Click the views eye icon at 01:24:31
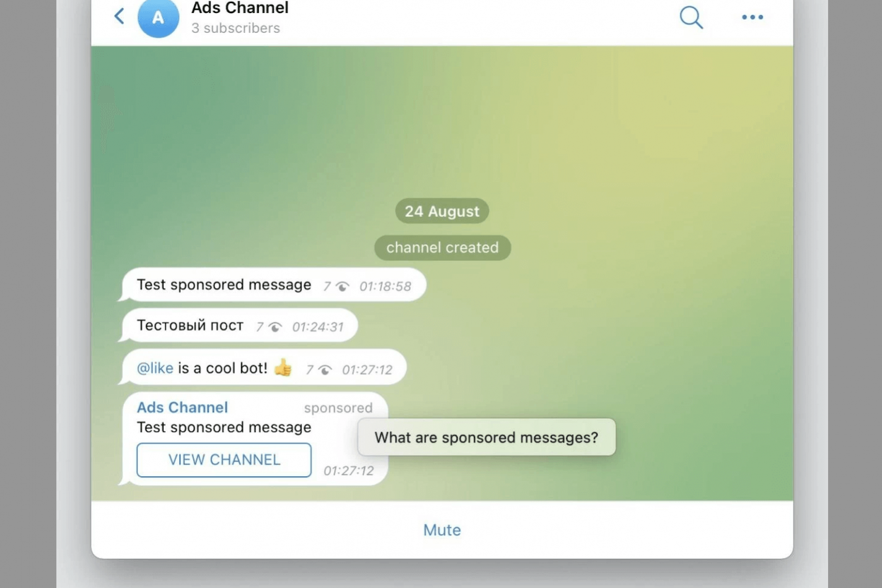 click(x=275, y=327)
